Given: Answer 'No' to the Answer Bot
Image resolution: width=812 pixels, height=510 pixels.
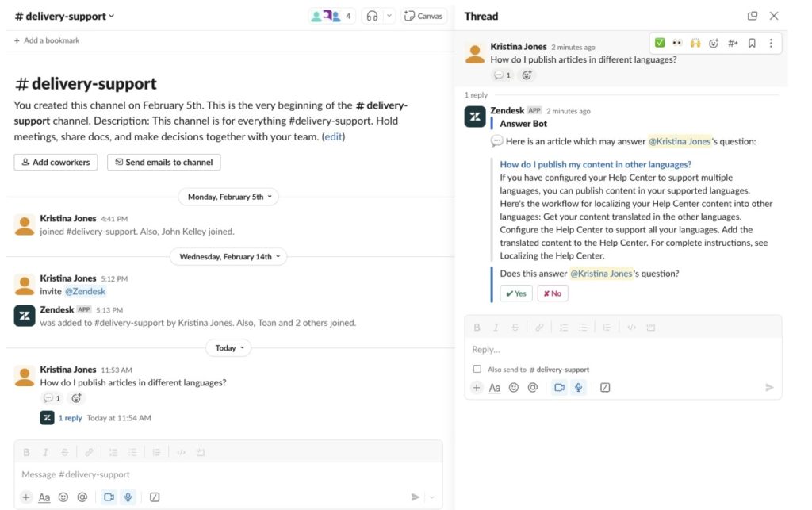Looking at the screenshot, I should [553, 293].
